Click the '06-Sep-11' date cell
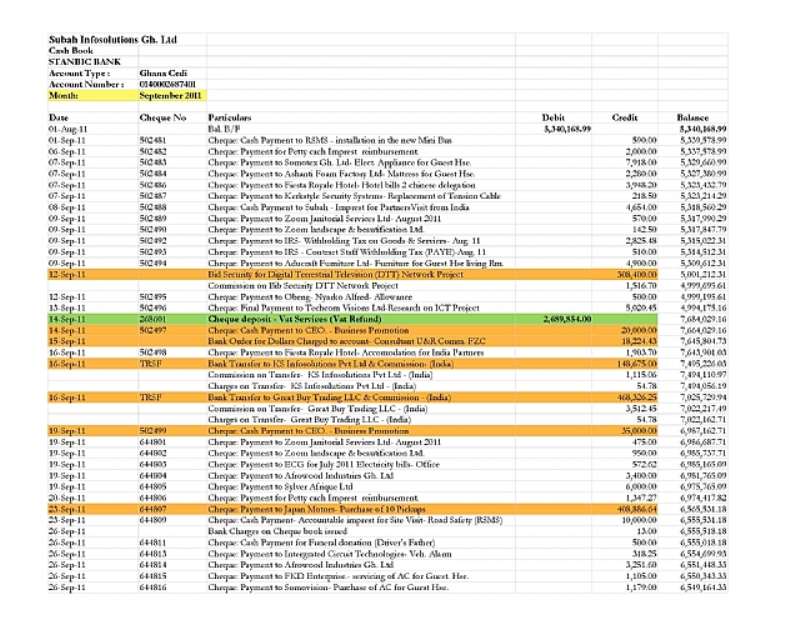800x619 pixels. point(67,152)
